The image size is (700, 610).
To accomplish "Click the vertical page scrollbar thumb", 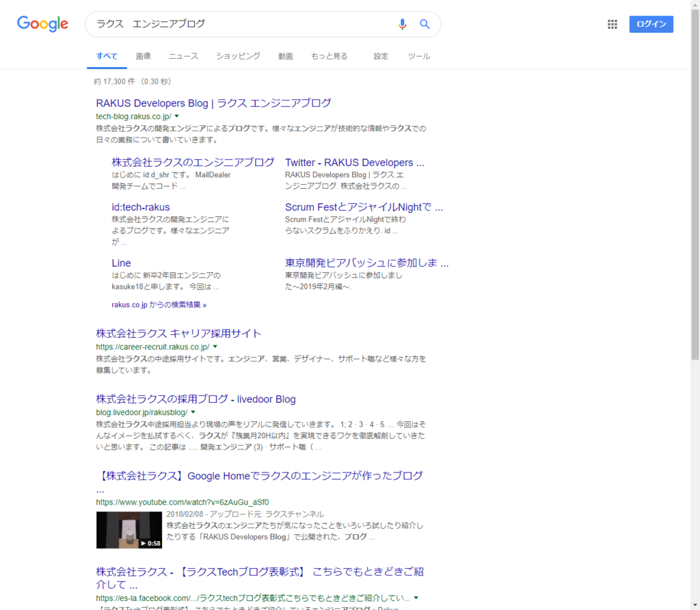I will [695, 183].
